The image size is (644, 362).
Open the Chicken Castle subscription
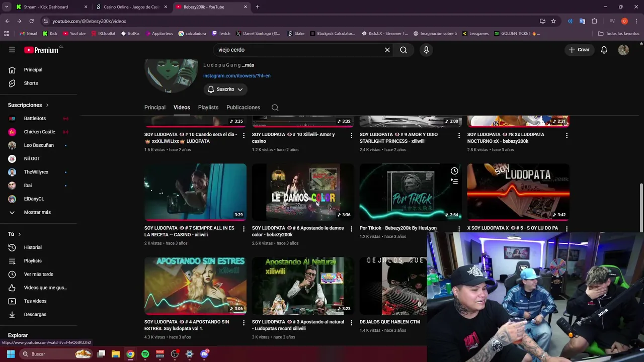tap(38, 132)
